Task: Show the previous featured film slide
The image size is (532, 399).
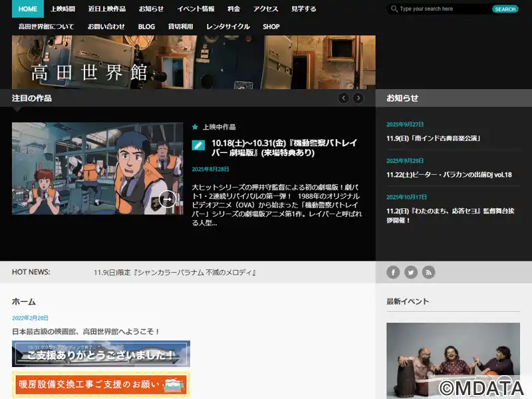Action: click(343, 98)
